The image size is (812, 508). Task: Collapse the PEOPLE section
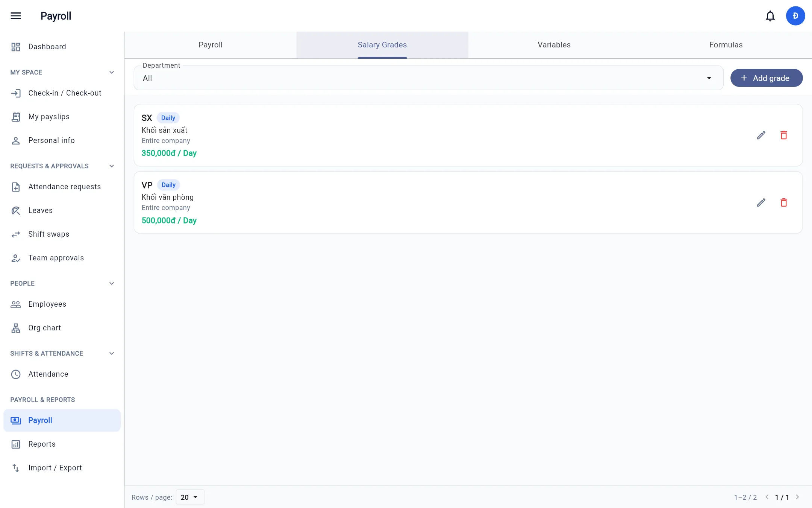click(x=112, y=283)
